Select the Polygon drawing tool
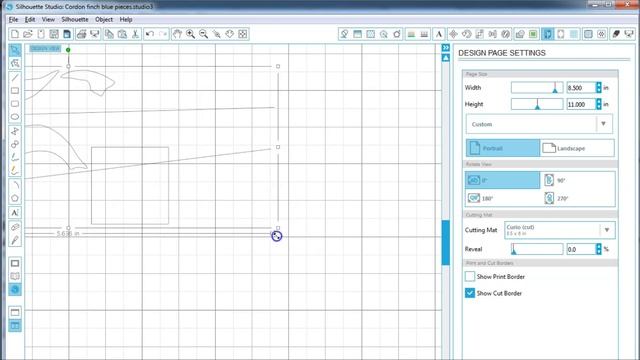This screenshot has width=640, height=360. click(x=15, y=198)
